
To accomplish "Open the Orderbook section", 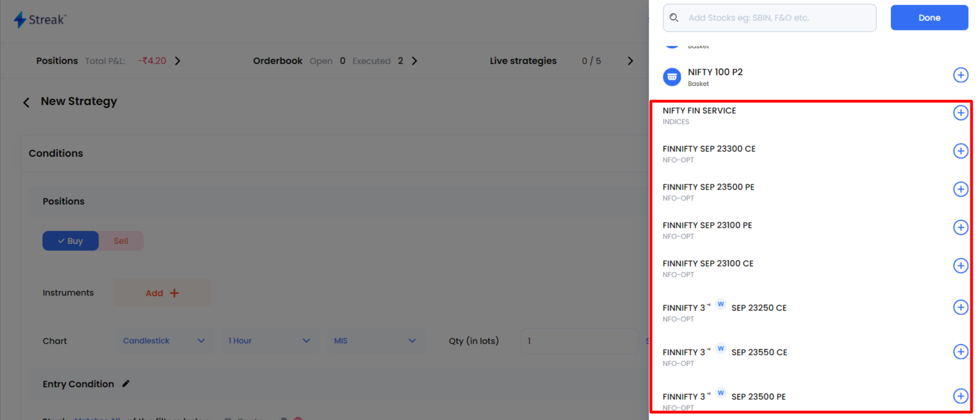I will pyautogui.click(x=415, y=61).
